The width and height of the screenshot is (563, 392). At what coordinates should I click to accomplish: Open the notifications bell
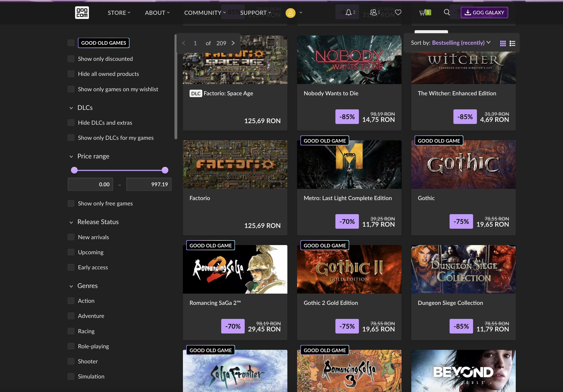point(348,12)
